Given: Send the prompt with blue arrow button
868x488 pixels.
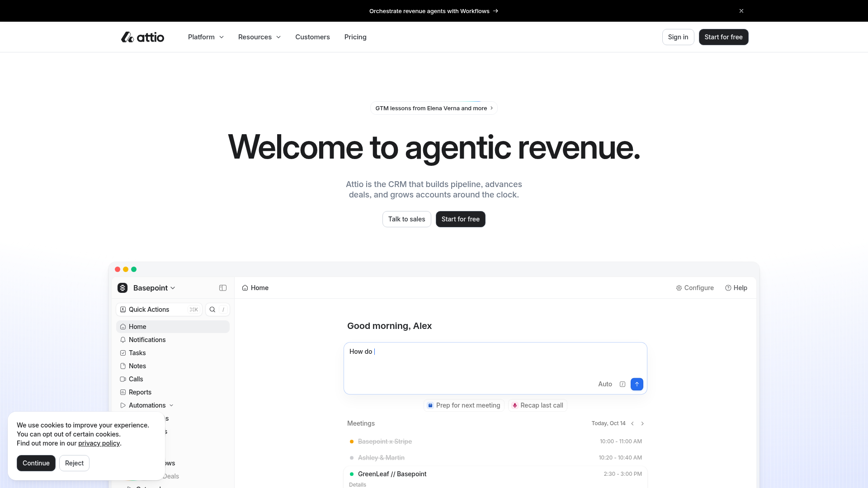Looking at the screenshot, I should [x=637, y=384].
